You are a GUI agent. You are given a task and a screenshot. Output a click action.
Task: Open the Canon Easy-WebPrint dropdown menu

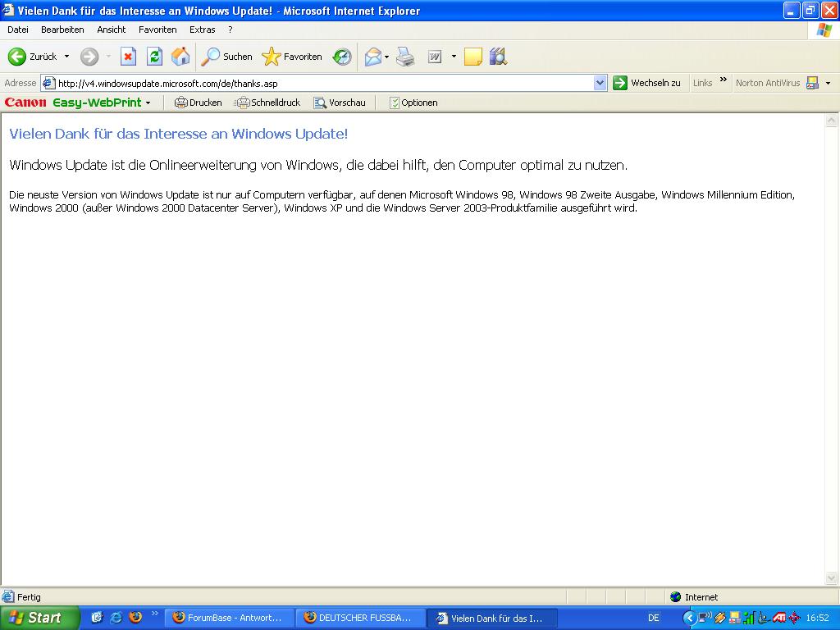148,103
